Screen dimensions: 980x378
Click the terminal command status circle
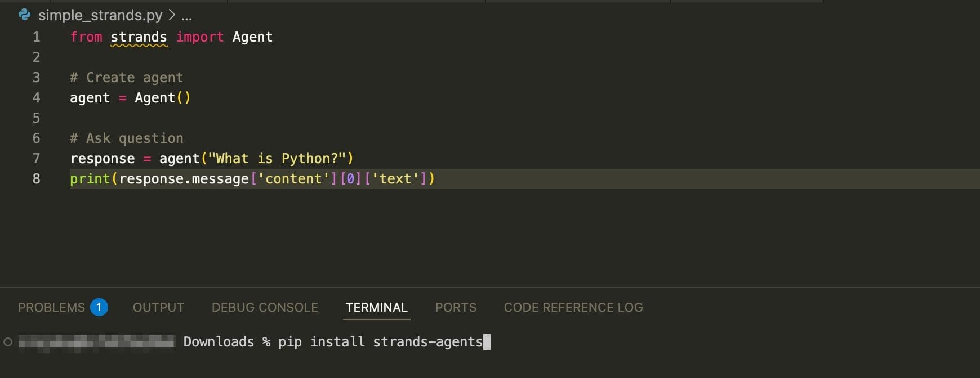8,342
